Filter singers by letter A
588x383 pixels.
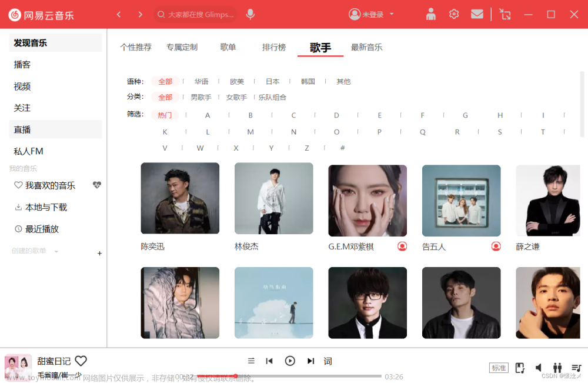pyautogui.click(x=208, y=115)
